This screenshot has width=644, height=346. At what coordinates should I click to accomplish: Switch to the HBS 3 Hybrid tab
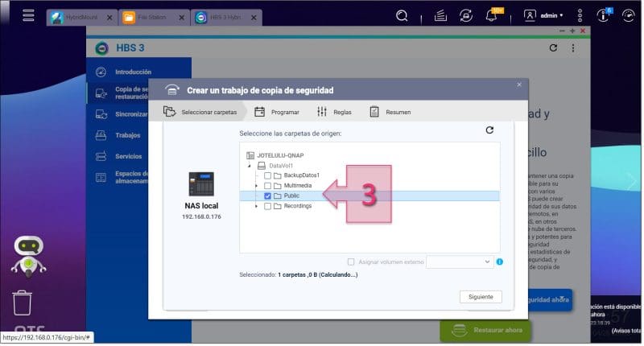coord(226,18)
